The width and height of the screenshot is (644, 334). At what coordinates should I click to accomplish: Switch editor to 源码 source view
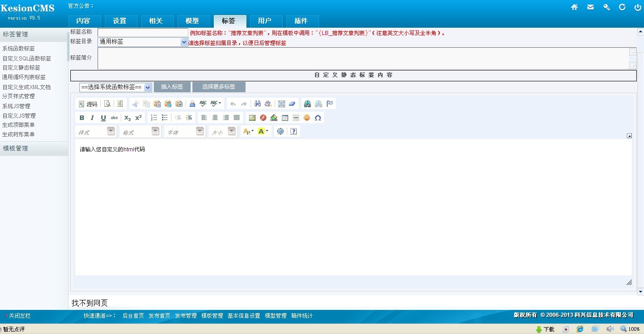point(88,104)
